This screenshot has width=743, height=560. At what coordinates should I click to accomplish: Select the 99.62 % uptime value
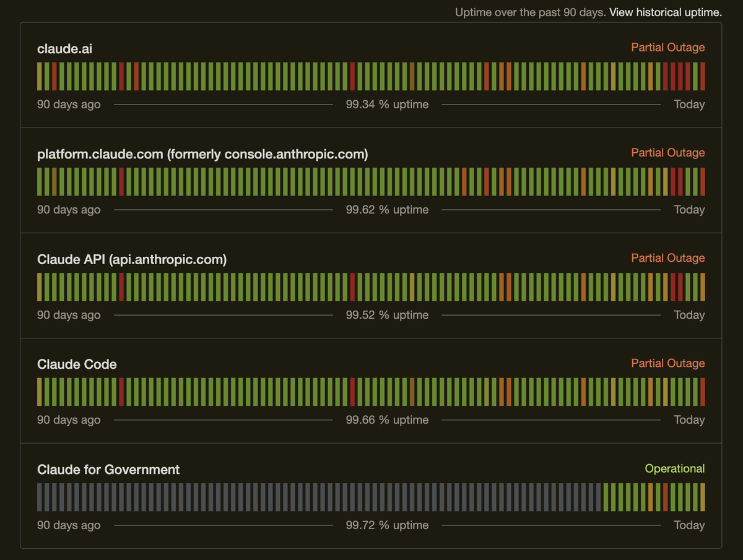coord(387,210)
